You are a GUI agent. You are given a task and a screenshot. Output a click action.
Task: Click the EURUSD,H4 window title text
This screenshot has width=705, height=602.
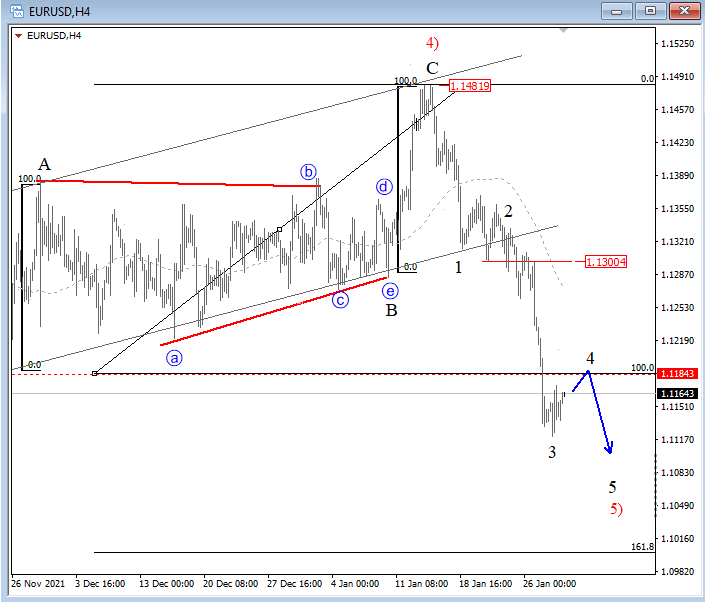59,12
